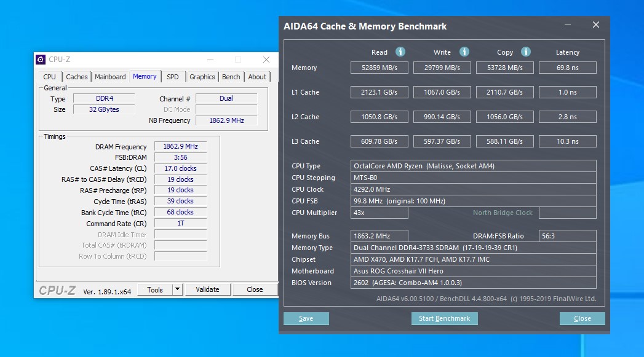Click the Memory Latency value 69.8 ns

tap(568, 68)
